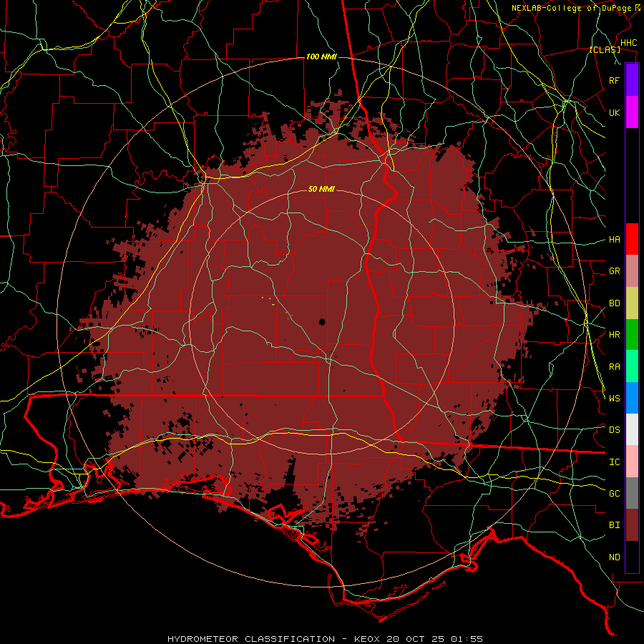
Task: Click the BD yellow legend swatch
Action: (x=632, y=303)
